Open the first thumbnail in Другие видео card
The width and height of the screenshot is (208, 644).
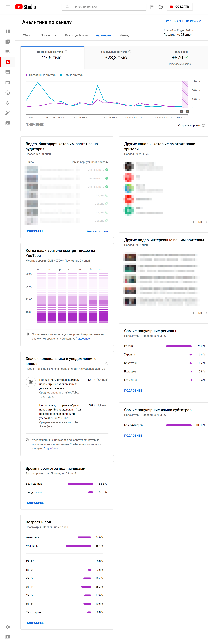(x=129, y=257)
